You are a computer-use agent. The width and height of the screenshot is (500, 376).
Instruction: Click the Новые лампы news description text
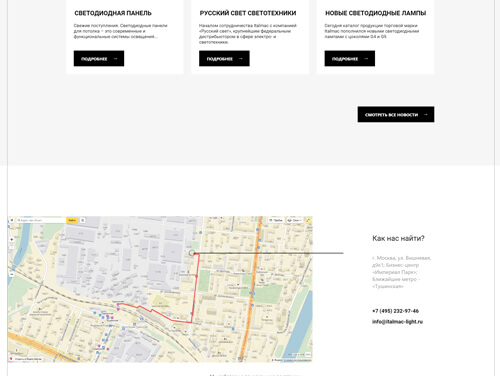coord(372,31)
